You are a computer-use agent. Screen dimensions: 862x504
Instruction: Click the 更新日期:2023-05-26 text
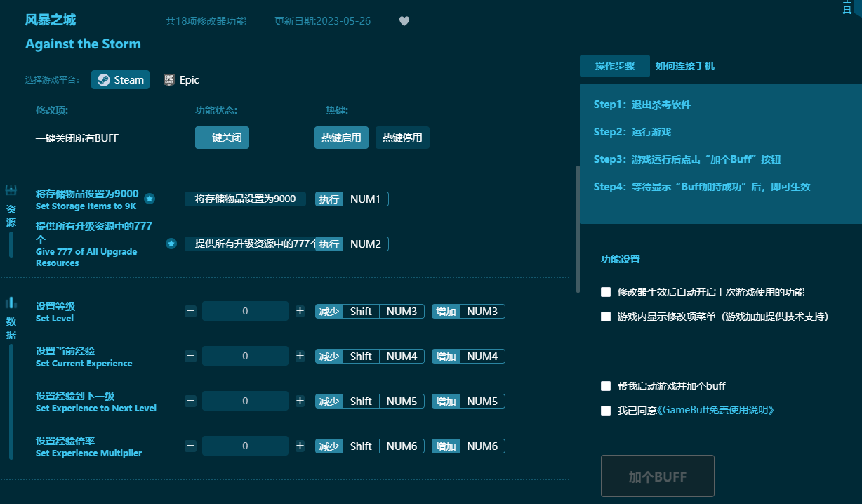pyautogui.click(x=322, y=21)
